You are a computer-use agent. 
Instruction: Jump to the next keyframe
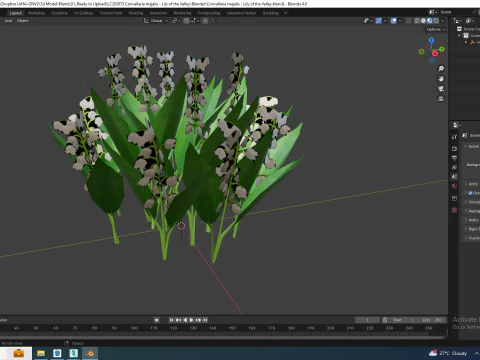[199, 320]
